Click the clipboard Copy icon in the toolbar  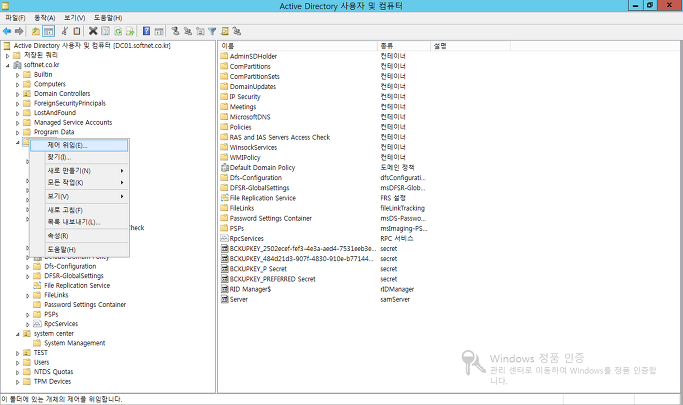(x=77, y=31)
